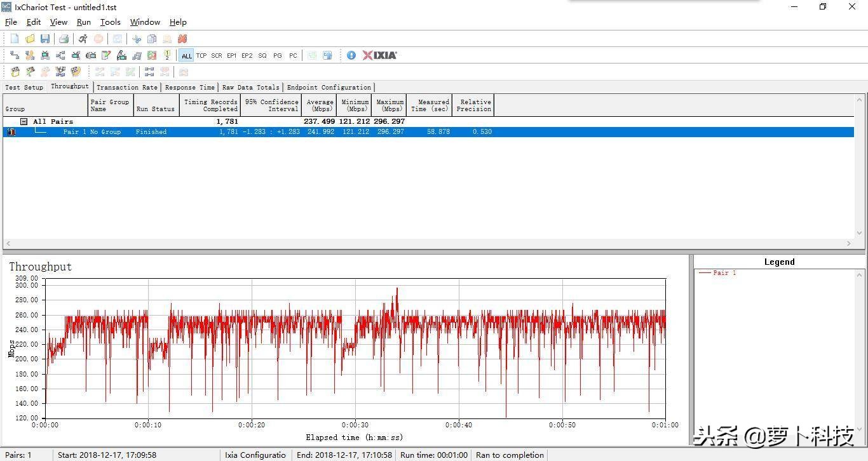Enable the TCP filter view
The height and width of the screenshot is (461, 868).
(201, 55)
